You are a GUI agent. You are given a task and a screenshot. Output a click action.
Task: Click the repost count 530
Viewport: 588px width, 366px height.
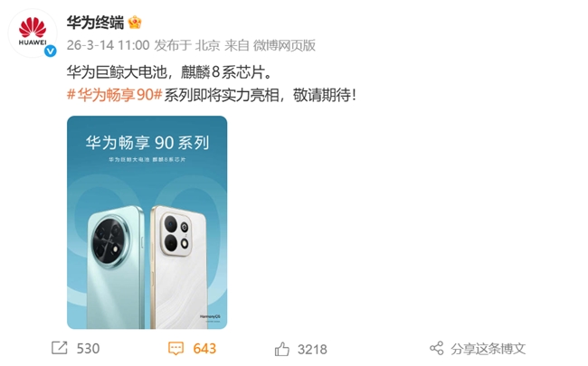pos(88,349)
